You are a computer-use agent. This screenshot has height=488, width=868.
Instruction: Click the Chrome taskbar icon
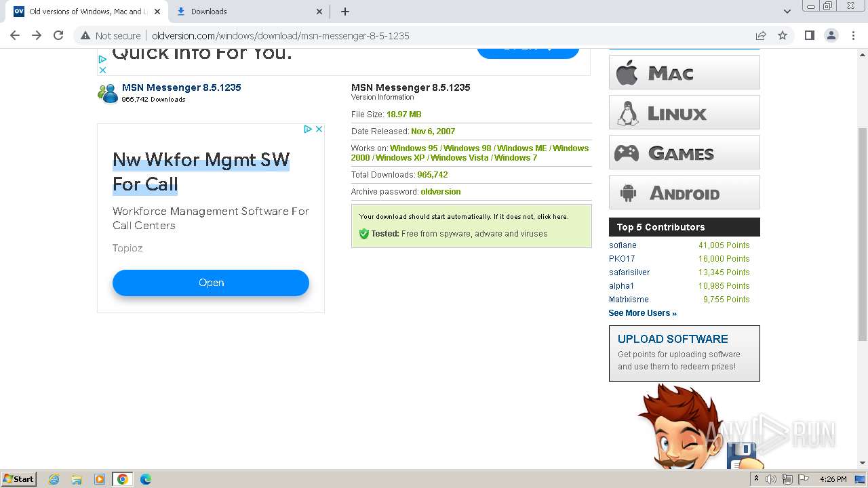point(123,479)
